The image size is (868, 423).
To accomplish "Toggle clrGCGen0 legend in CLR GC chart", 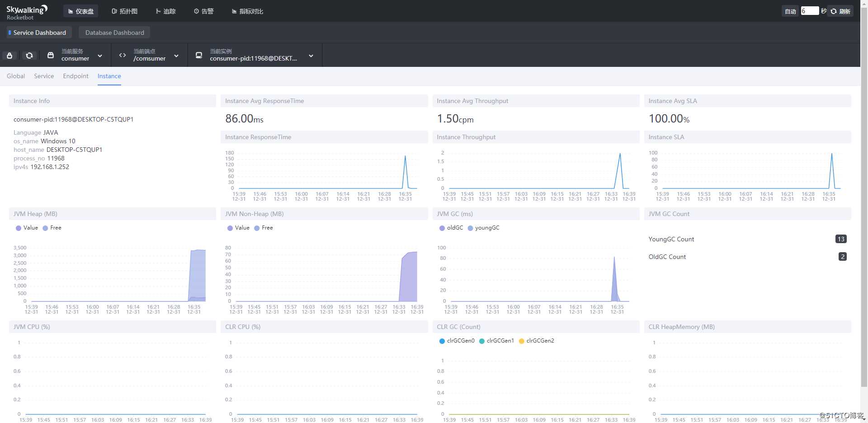I will point(457,341).
